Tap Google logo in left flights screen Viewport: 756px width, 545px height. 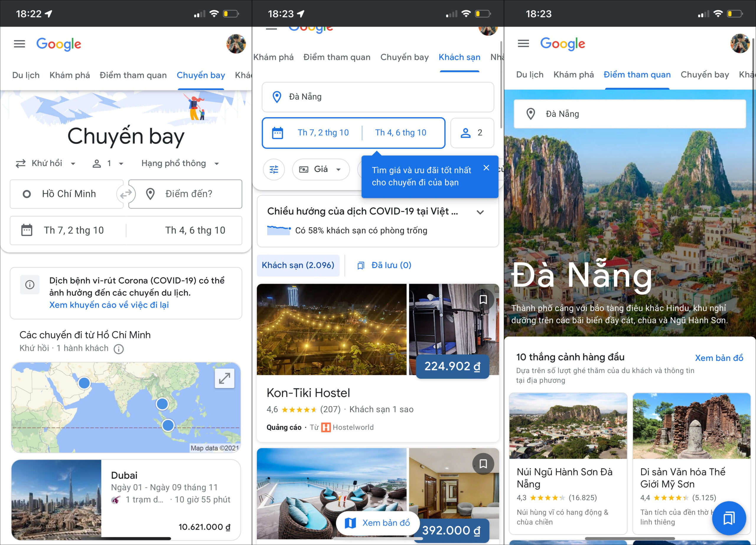(59, 44)
